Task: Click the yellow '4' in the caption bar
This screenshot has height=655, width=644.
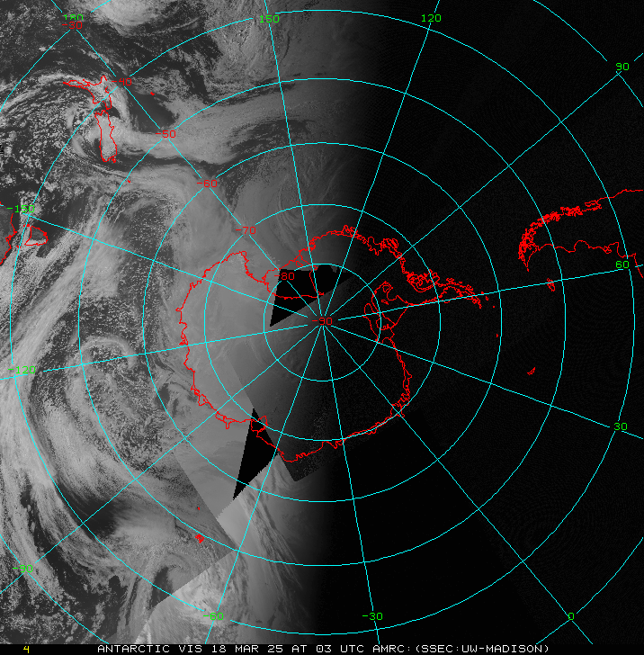Action: tap(27, 650)
